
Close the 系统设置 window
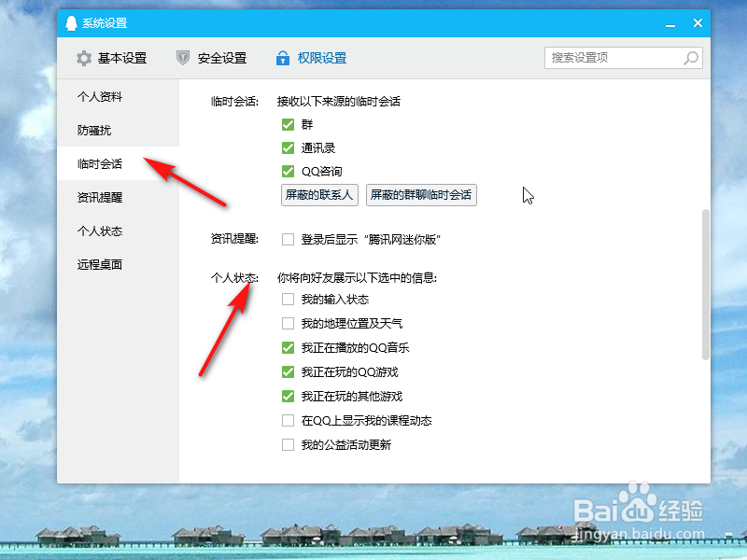[x=698, y=22]
